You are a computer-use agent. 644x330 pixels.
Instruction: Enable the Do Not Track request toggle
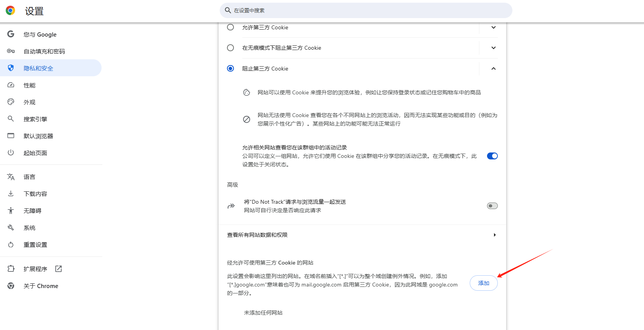pos(492,206)
